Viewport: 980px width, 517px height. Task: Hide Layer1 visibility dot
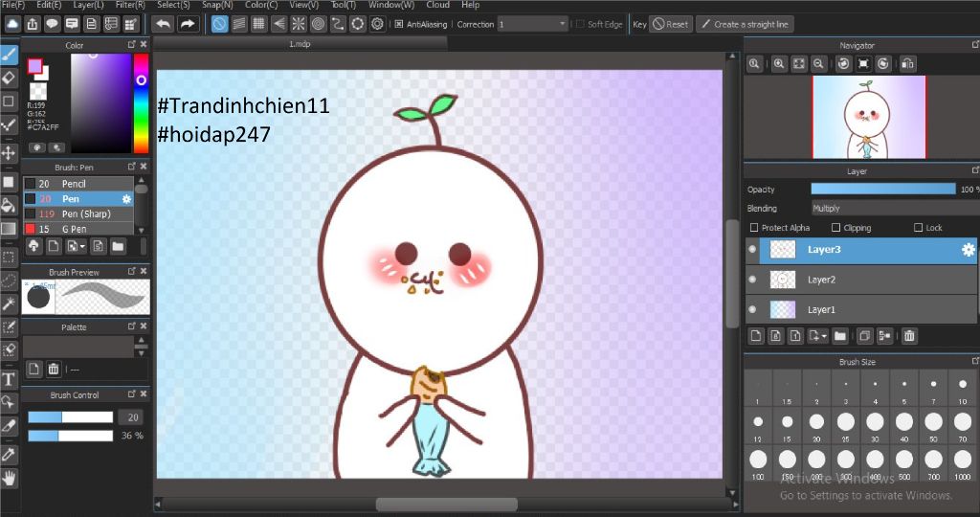click(x=752, y=309)
